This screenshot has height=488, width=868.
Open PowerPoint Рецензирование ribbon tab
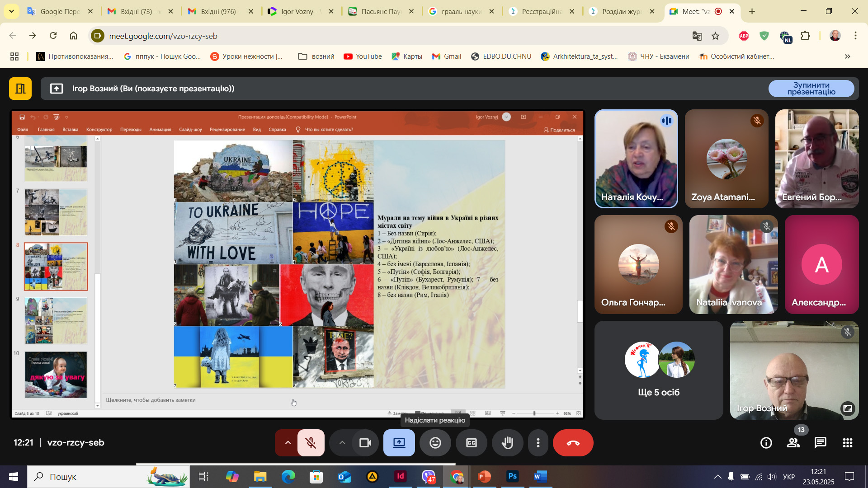227,130
